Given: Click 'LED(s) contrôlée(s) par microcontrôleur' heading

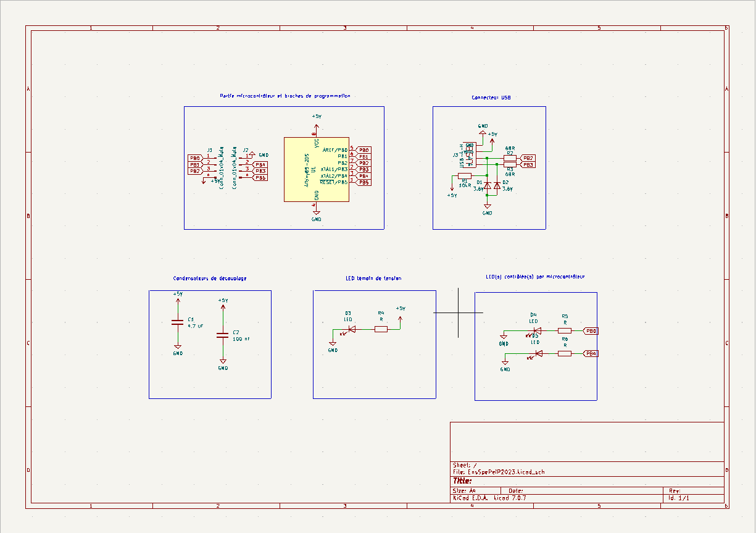Looking at the screenshot, I should [535, 277].
